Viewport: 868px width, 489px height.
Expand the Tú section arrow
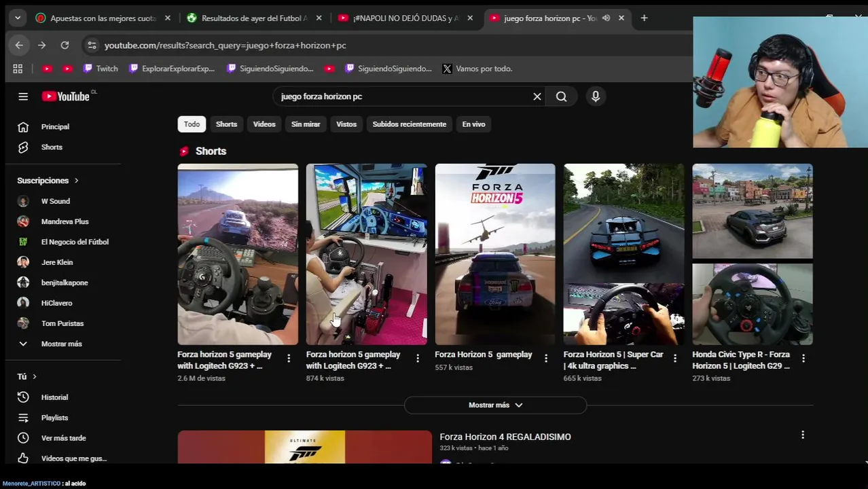coord(34,376)
